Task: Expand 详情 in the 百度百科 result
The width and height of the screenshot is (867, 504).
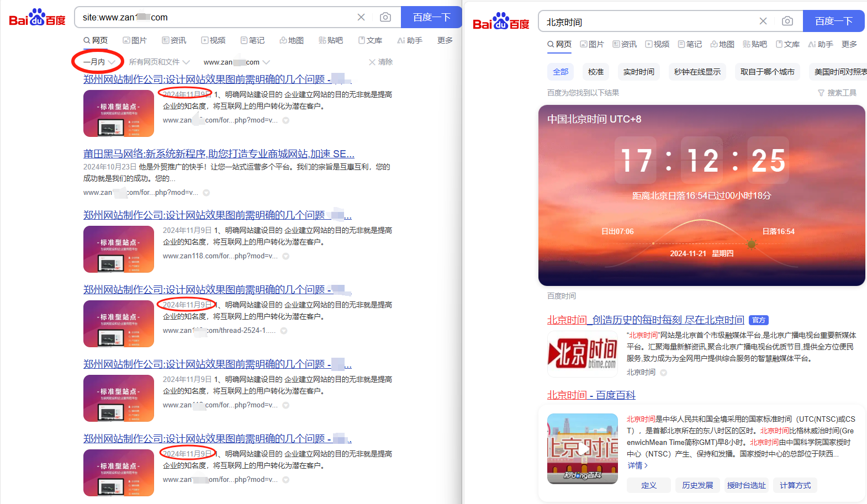Action: coord(638,465)
